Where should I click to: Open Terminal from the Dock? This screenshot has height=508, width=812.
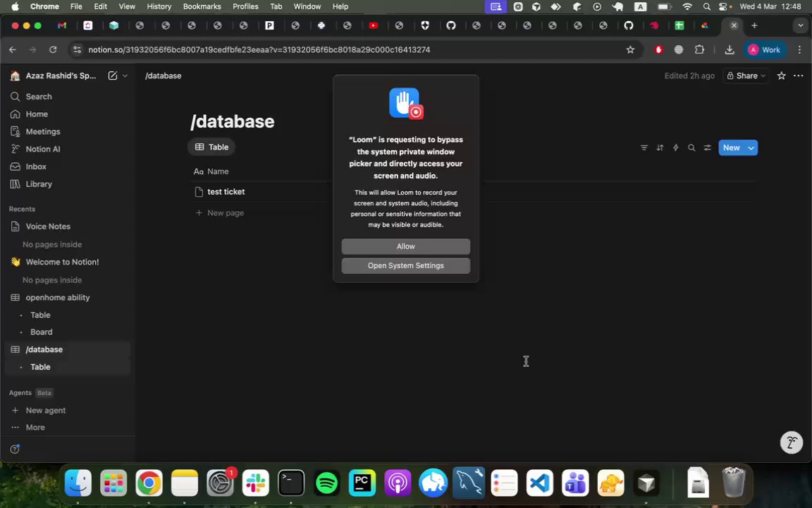(291, 483)
